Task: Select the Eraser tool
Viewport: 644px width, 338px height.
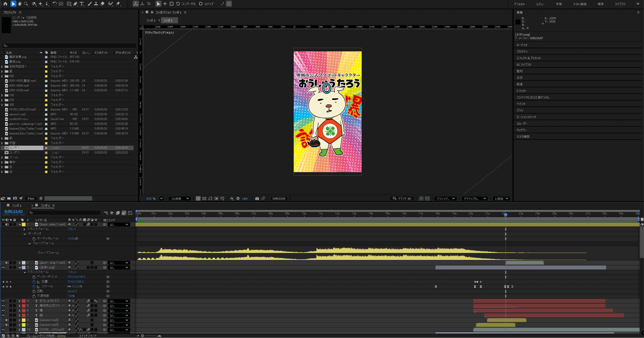Action: [103, 4]
